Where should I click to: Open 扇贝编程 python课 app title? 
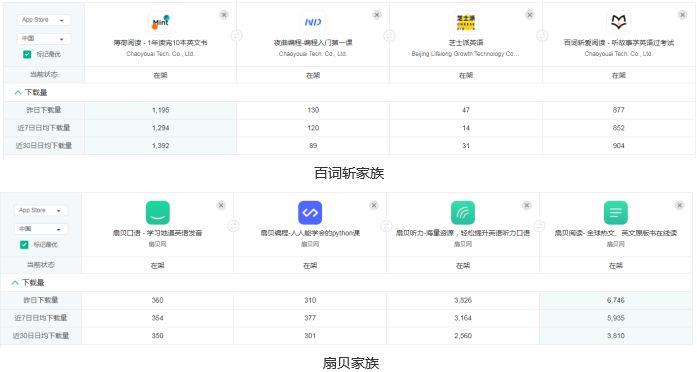pos(310,233)
